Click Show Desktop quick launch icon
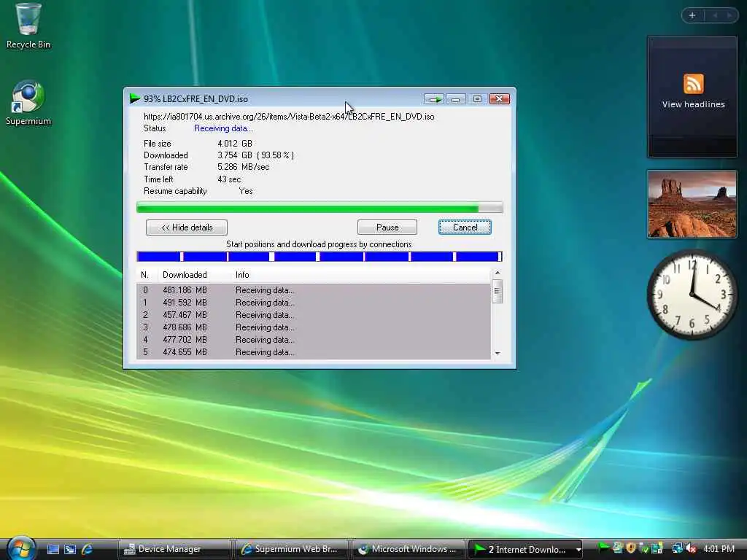The height and width of the screenshot is (560, 747). tap(53, 550)
